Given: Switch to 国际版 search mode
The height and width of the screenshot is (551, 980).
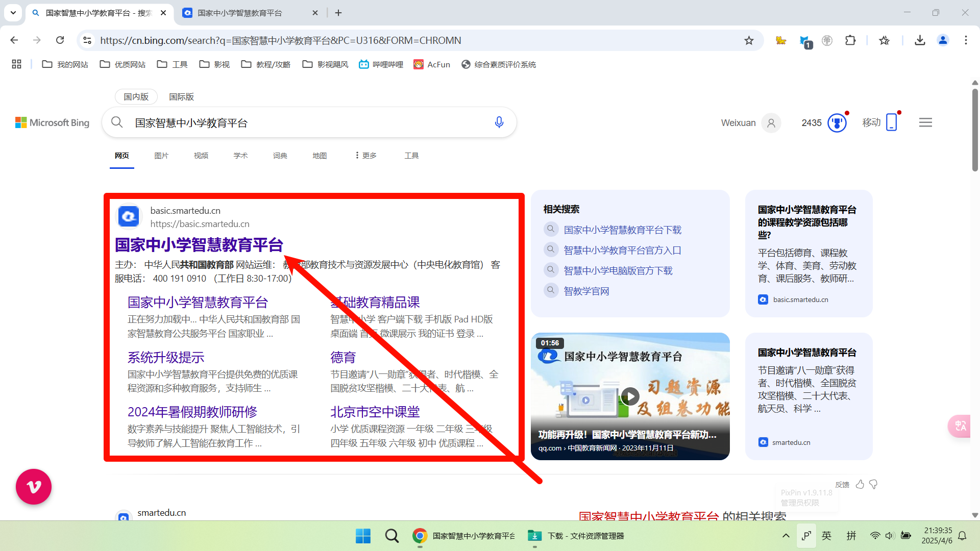Looking at the screenshot, I should click(x=181, y=96).
